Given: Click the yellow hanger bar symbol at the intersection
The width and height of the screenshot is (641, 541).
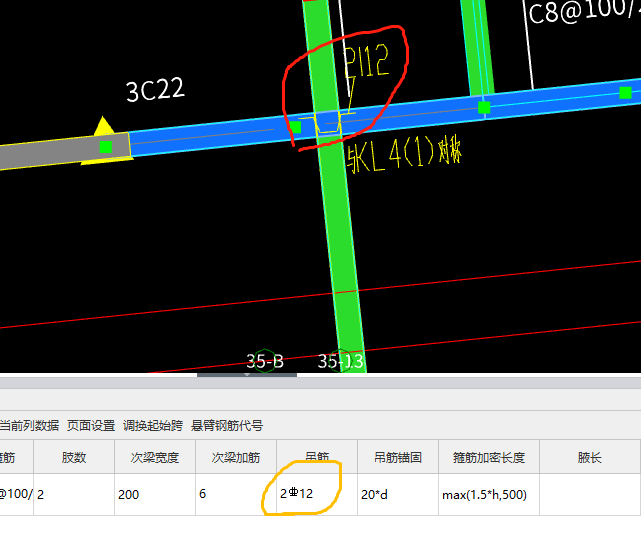Looking at the screenshot, I should click(x=328, y=123).
